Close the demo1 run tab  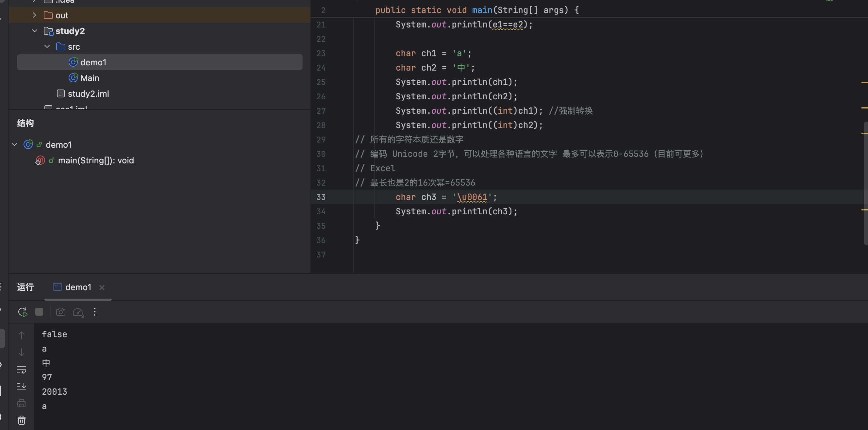pyautogui.click(x=102, y=288)
